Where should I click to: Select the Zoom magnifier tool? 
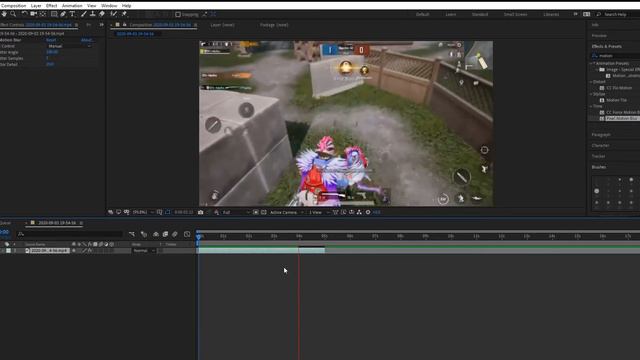coord(13,14)
